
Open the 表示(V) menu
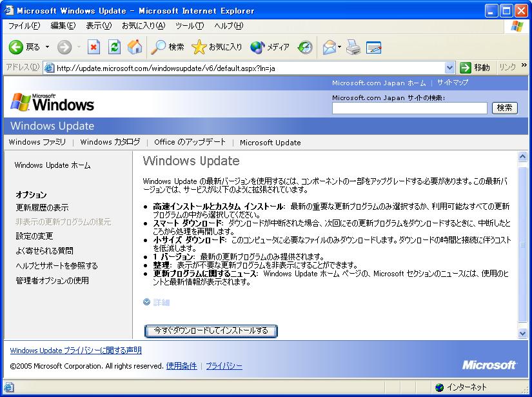(99, 26)
